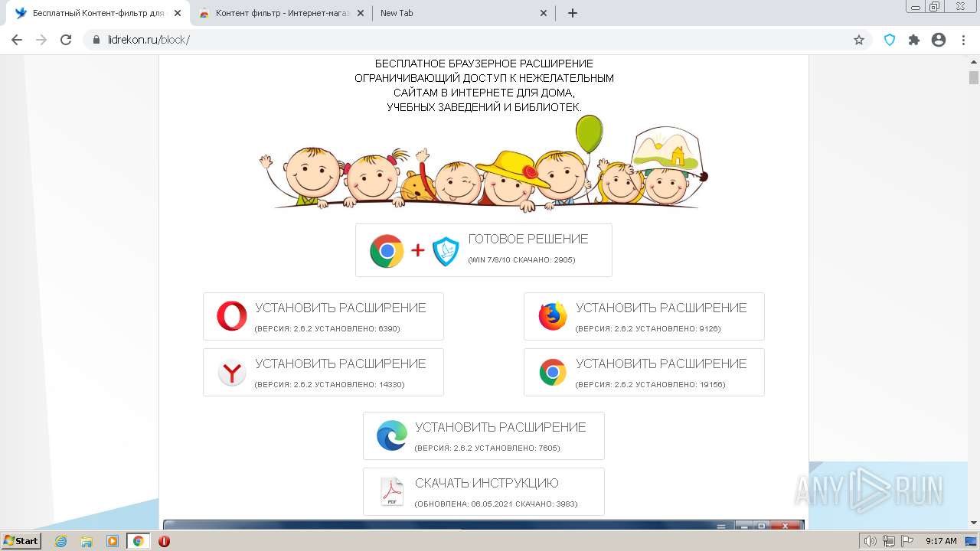The height and width of the screenshot is (551, 980).
Task: Click the Chrome logo in the 19156 installs button
Action: (552, 373)
